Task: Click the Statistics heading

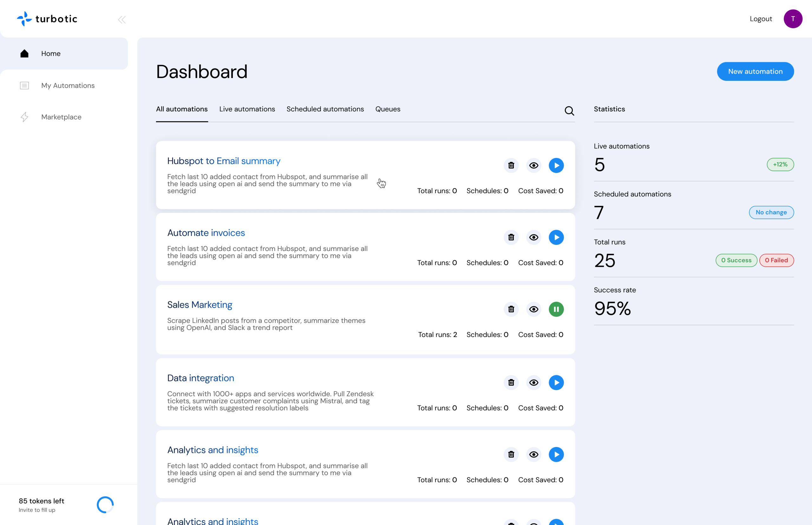Action: [x=609, y=109]
